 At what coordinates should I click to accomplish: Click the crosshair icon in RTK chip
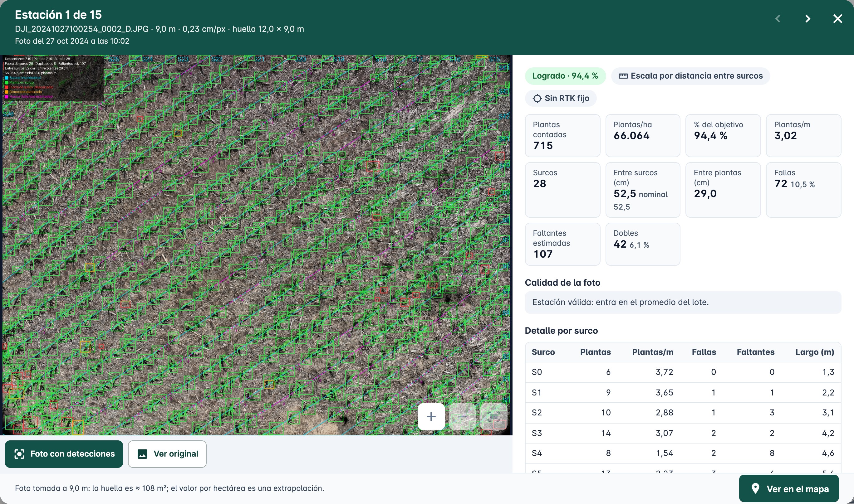(x=537, y=99)
